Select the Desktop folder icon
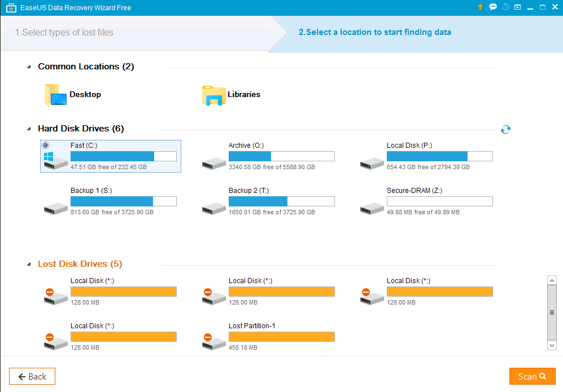563x392 pixels. [x=56, y=95]
